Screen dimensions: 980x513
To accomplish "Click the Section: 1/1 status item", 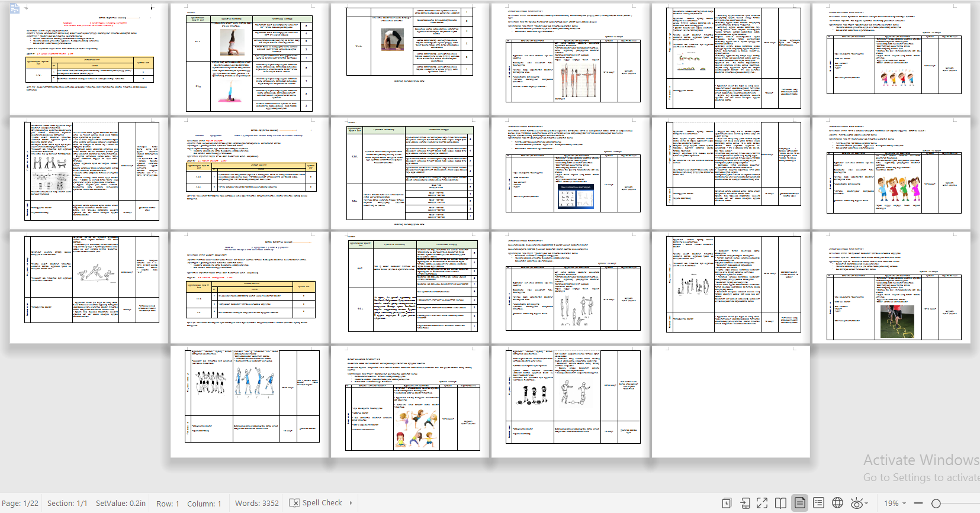I will point(67,504).
